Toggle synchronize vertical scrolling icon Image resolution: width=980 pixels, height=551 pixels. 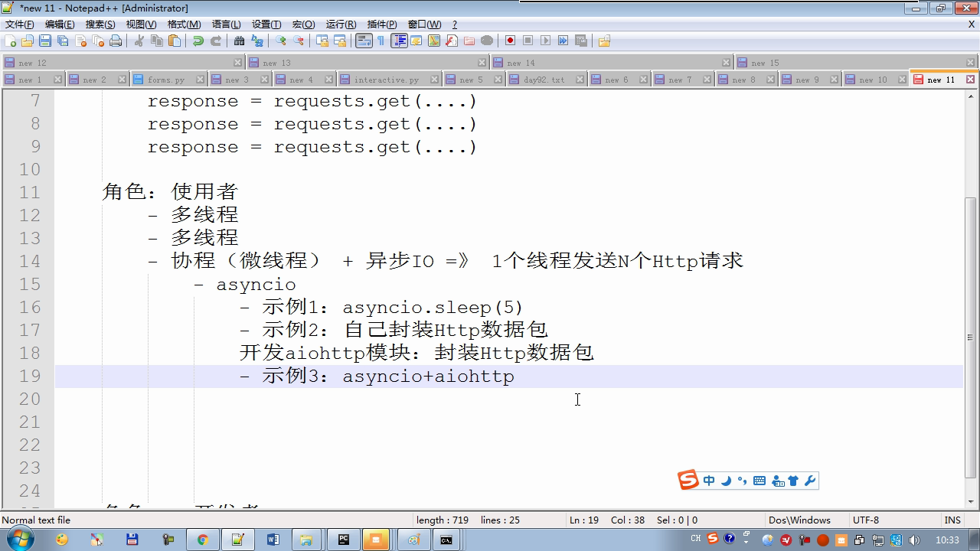coord(322,41)
